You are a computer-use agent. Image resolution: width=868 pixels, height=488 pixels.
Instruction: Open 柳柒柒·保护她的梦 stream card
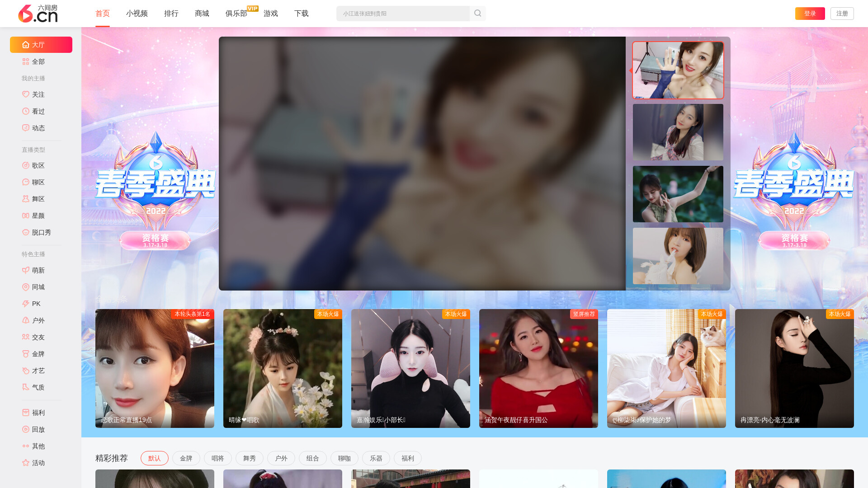(666, 368)
